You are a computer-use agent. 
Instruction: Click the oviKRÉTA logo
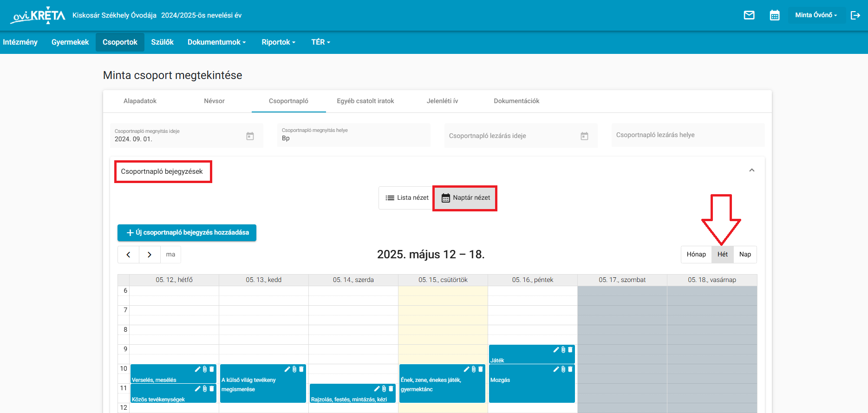pyautogui.click(x=38, y=15)
